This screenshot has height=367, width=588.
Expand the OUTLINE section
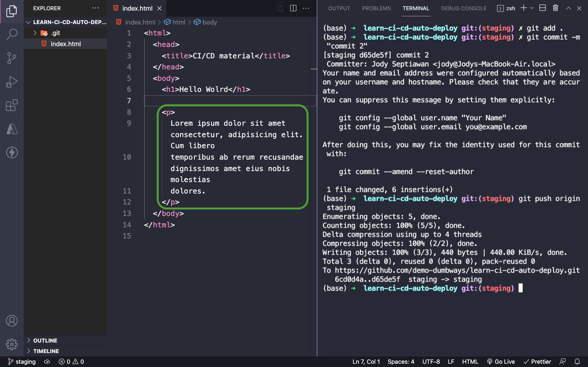(45, 340)
